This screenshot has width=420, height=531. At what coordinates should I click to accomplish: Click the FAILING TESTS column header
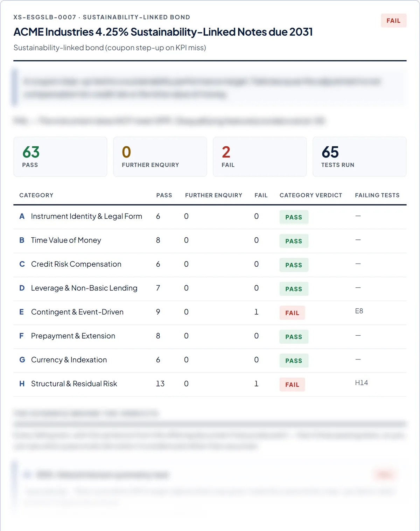tap(377, 195)
